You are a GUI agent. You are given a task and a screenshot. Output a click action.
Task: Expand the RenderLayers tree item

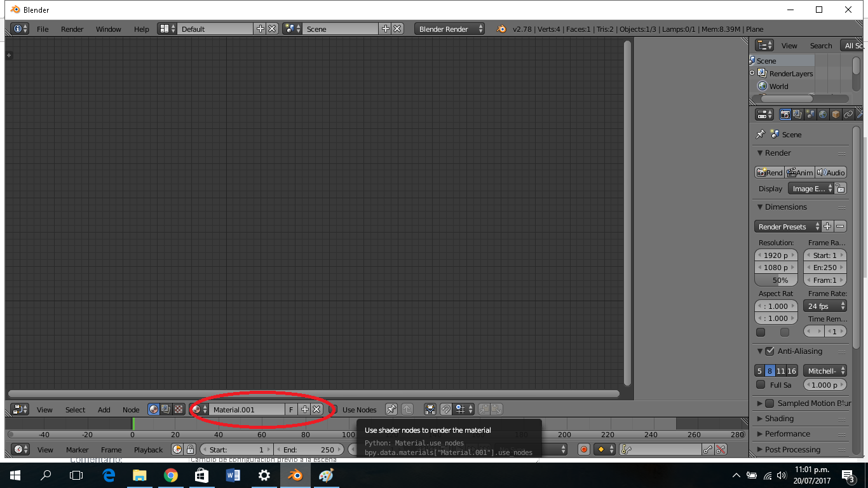tap(752, 73)
